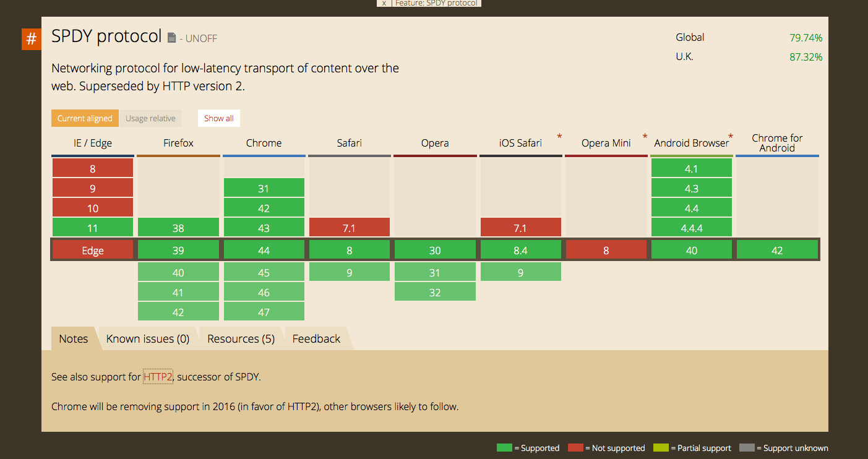Click the green Supported legend swatch
This screenshot has width=868, height=459.
coord(504,447)
